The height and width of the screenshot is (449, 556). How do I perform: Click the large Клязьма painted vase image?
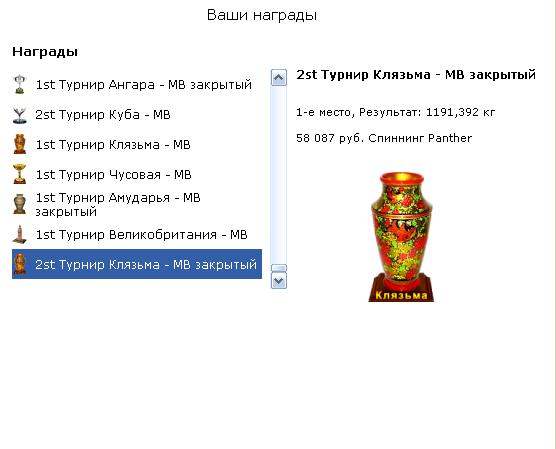[401, 237]
